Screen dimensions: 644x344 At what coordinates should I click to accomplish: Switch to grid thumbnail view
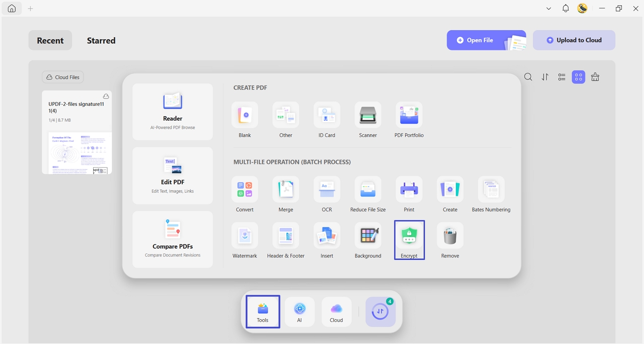tap(579, 77)
